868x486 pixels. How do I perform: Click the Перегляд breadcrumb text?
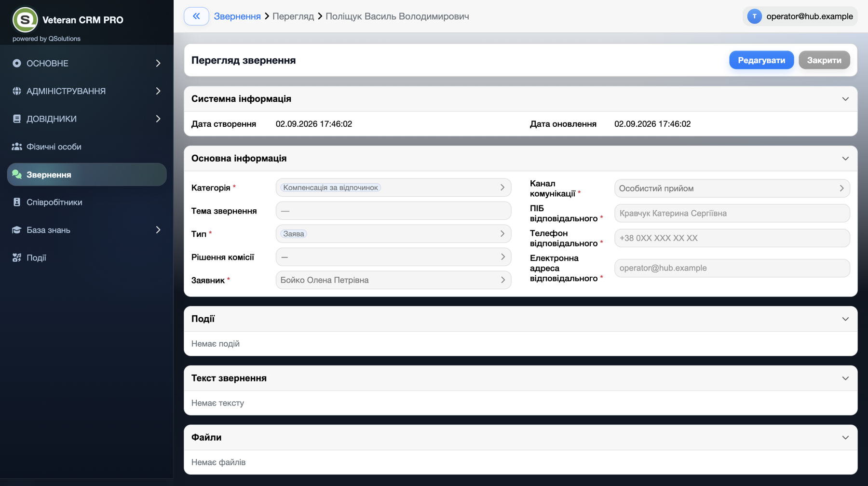tap(293, 16)
